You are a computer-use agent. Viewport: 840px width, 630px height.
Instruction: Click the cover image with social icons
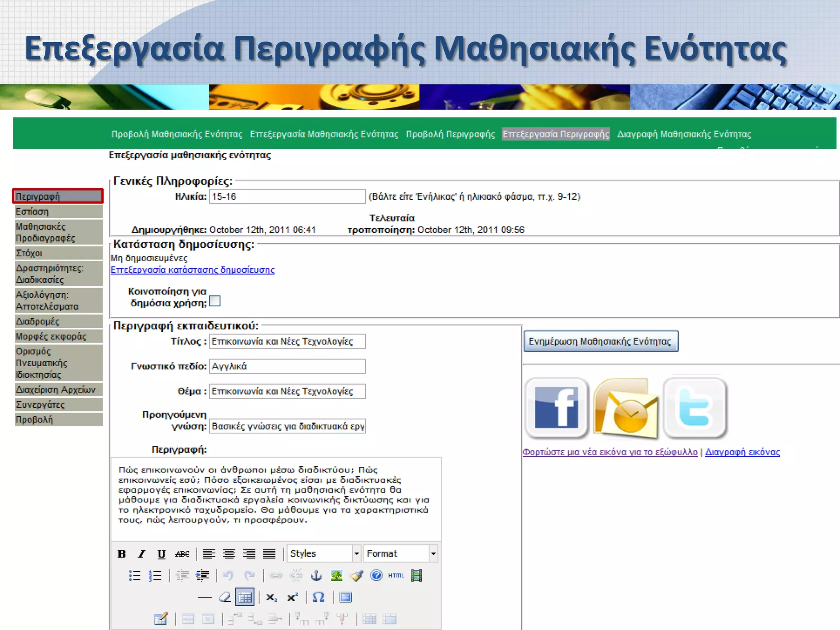click(626, 408)
